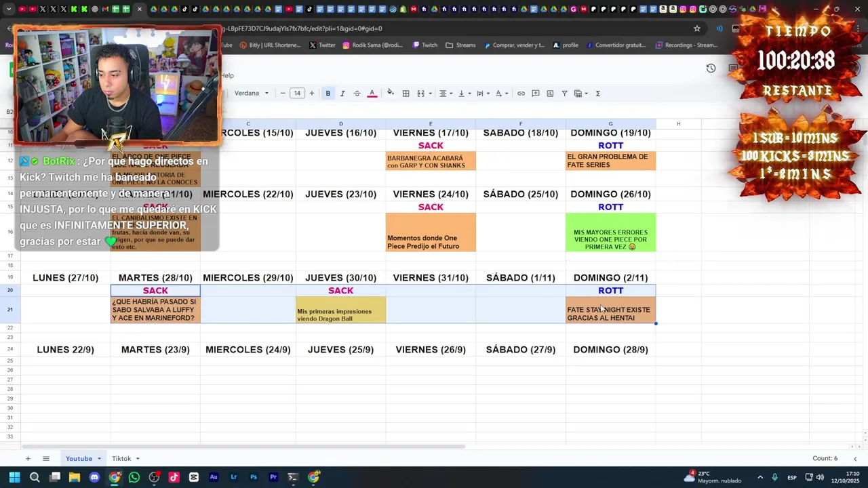The height and width of the screenshot is (488, 868).
Task: Open the Twitch bookmark
Action: (x=425, y=45)
